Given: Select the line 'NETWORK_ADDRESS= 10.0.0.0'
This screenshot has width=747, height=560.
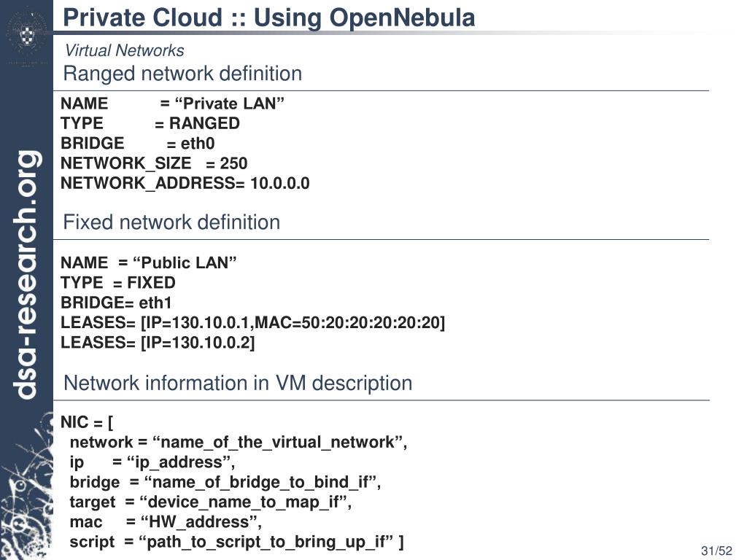Looking at the screenshot, I should pos(185,183).
